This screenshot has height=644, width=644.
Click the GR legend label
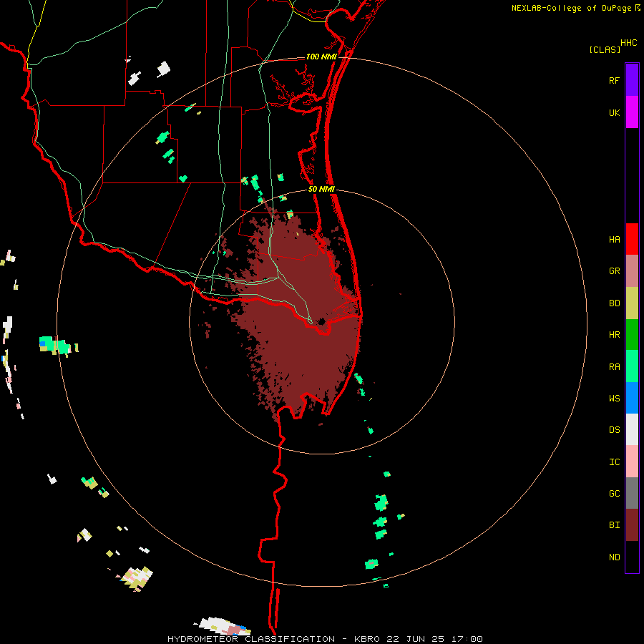pyautogui.click(x=614, y=271)
